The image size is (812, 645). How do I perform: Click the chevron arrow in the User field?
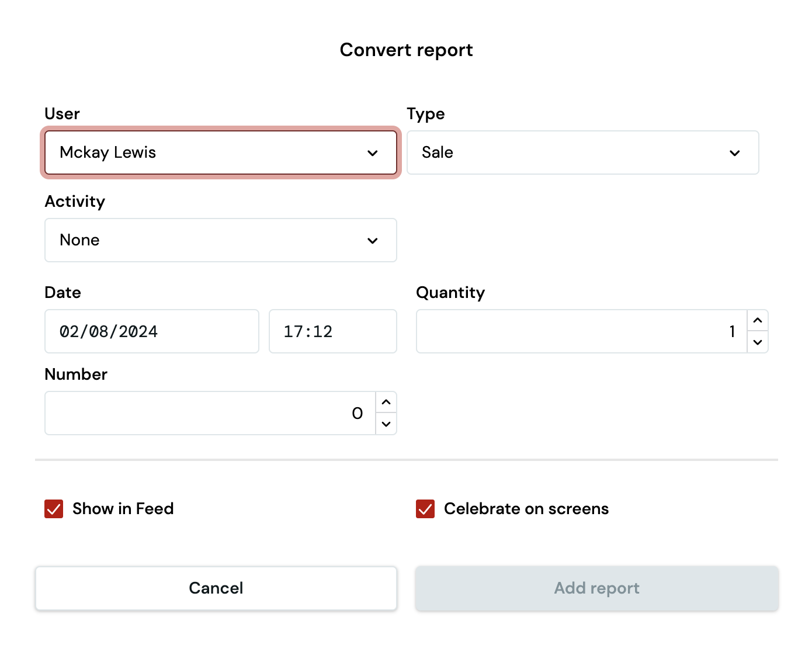pyautogui.click(x=373, y=153)
